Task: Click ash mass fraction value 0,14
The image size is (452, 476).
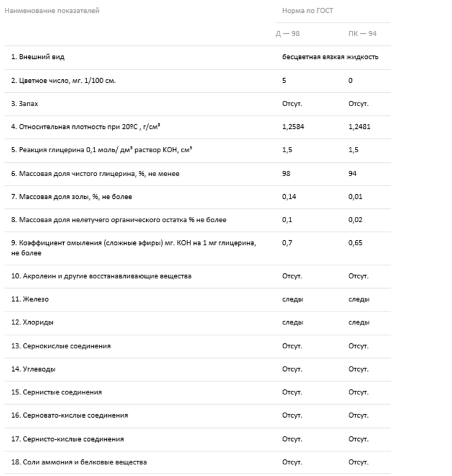Action: click(x=289, y=197)
